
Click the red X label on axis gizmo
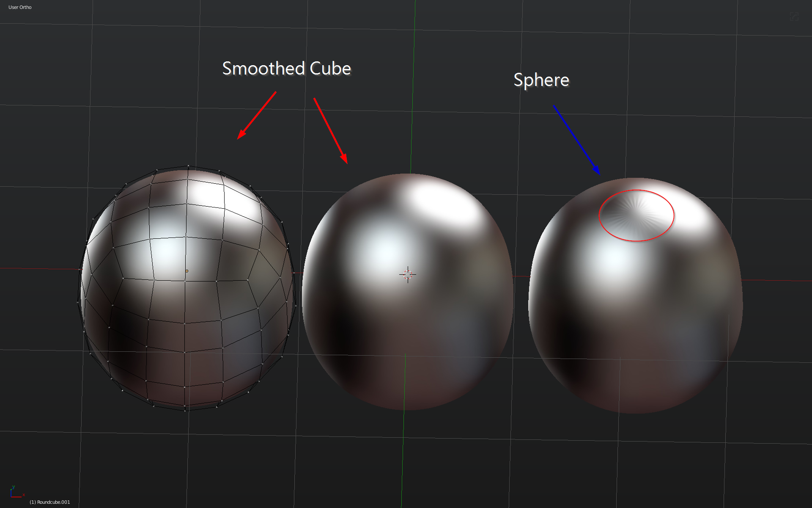click(24, 495)
